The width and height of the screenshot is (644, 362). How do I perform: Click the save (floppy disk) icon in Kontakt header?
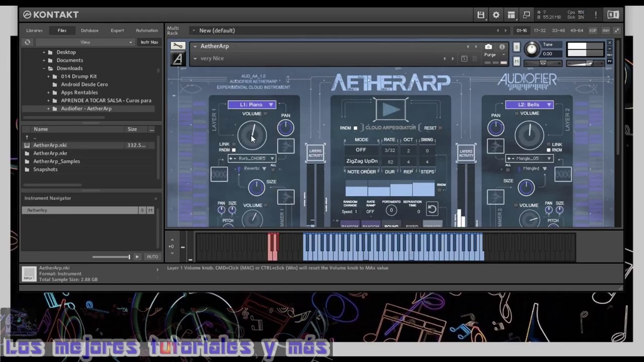click(481, 15)
